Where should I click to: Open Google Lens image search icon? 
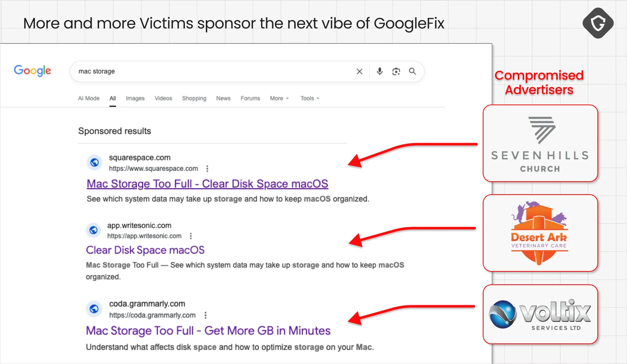(396, 71)
